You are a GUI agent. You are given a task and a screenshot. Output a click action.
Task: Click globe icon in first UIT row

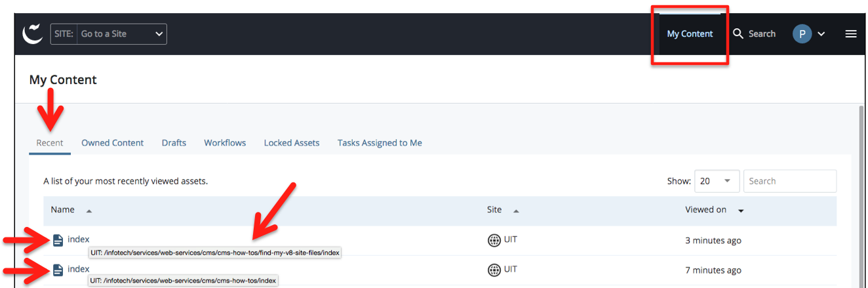[x=494, y=240]
